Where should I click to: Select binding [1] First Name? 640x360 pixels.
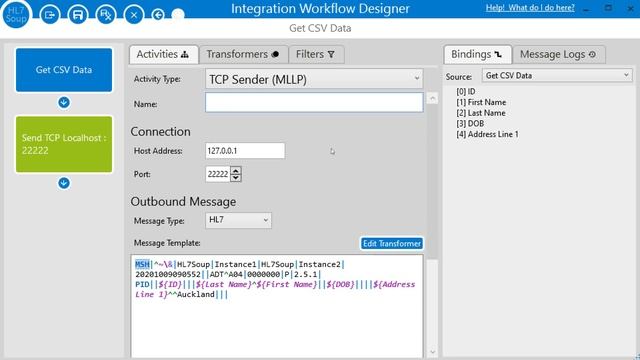point(481,102)
